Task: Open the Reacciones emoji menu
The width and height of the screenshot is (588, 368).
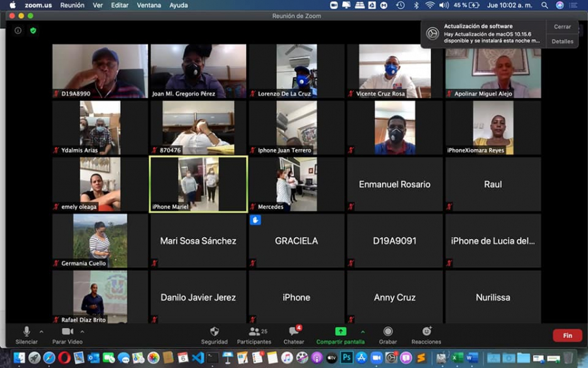Action: tap(426, 332)
